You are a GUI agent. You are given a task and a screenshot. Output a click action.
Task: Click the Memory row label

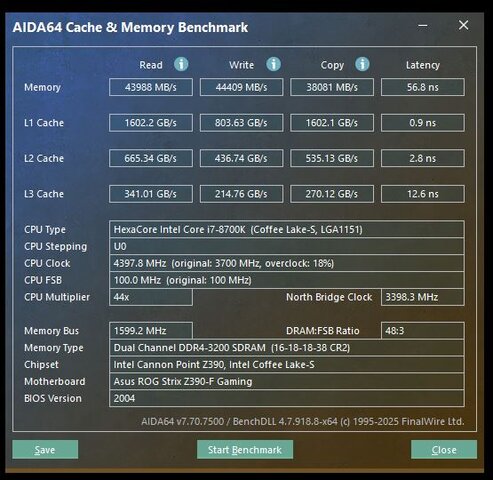(x=42, y=88)
